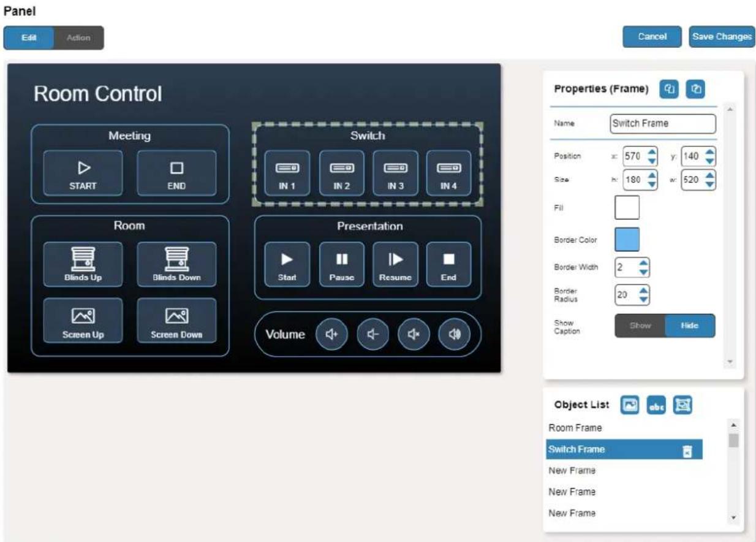This screenshot has height=542, width=756.
Task: Switch to Edit mode
Action: (29, 37)
